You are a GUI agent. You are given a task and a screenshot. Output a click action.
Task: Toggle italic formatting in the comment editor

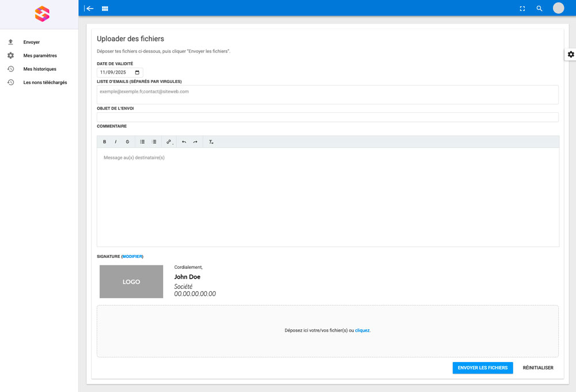[116, 142]
